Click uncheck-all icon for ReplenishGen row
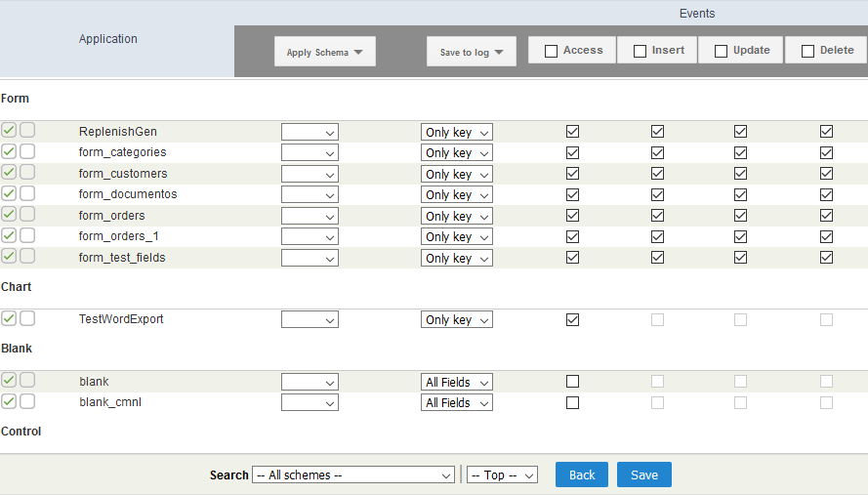 coord(27,130)
